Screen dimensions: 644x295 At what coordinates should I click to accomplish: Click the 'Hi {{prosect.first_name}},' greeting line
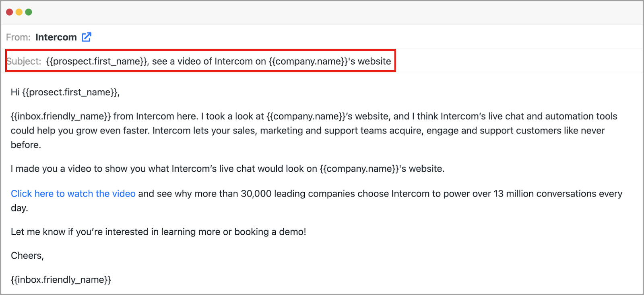coord(65,92)
